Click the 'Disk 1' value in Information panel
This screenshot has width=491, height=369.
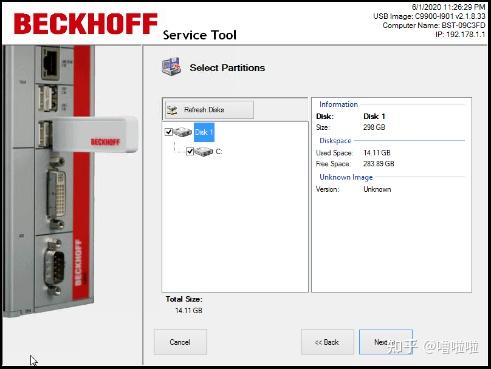pos(374,116)
